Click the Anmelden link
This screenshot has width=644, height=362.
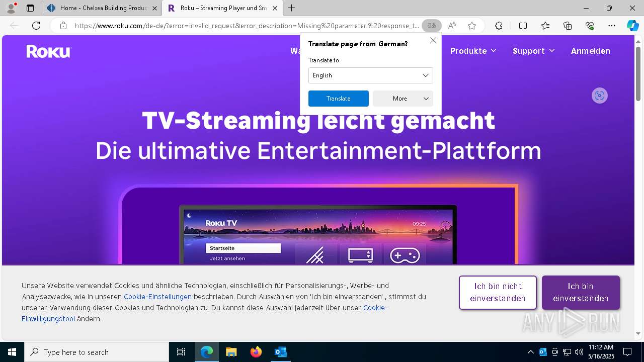pos(590,51)
